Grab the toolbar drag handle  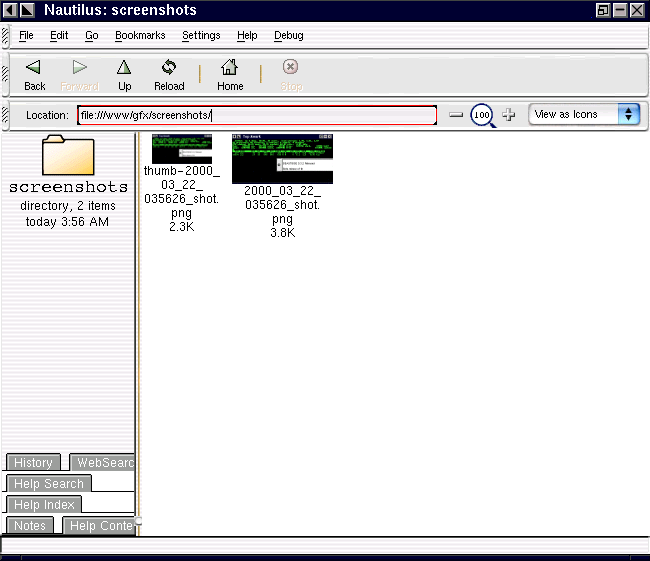5,75
